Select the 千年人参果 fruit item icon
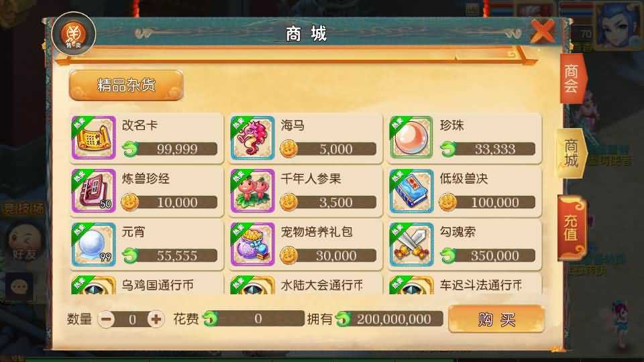 253,191
